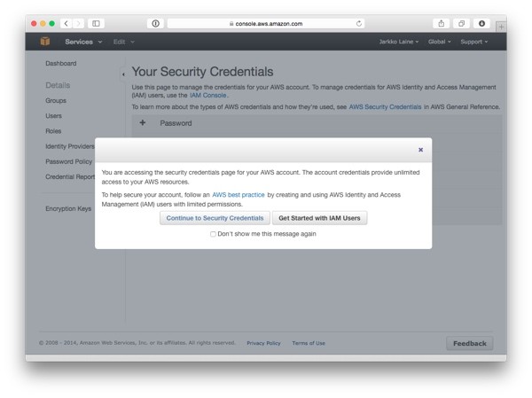The width and height of the screenshot is (532, 398).
Task: Go back with Safari back arrow
Action: pos(66,23)
